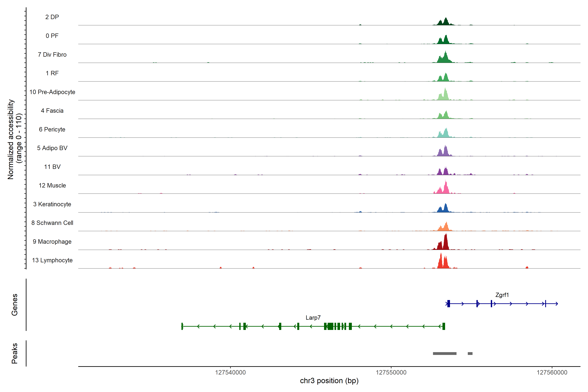Click the 127540000 axis tick label
Screen dimensions: 588x392
pyautogui.click(x=230, y=372)
